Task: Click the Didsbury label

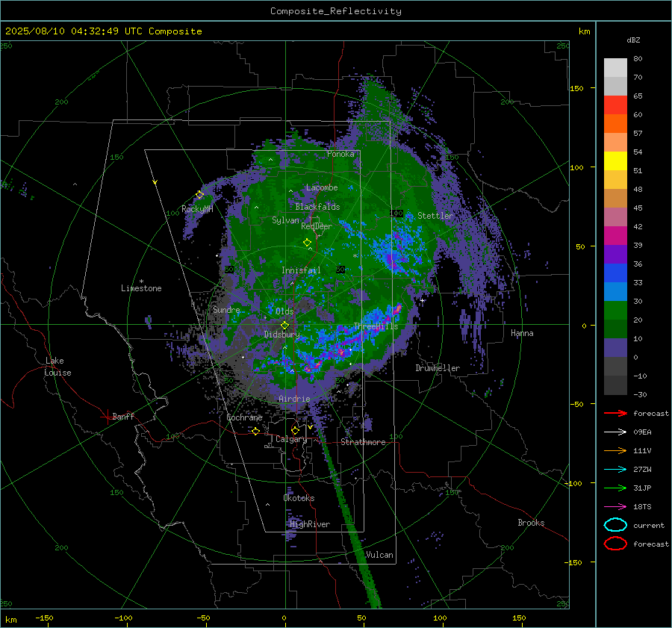Action: point(281,335)
